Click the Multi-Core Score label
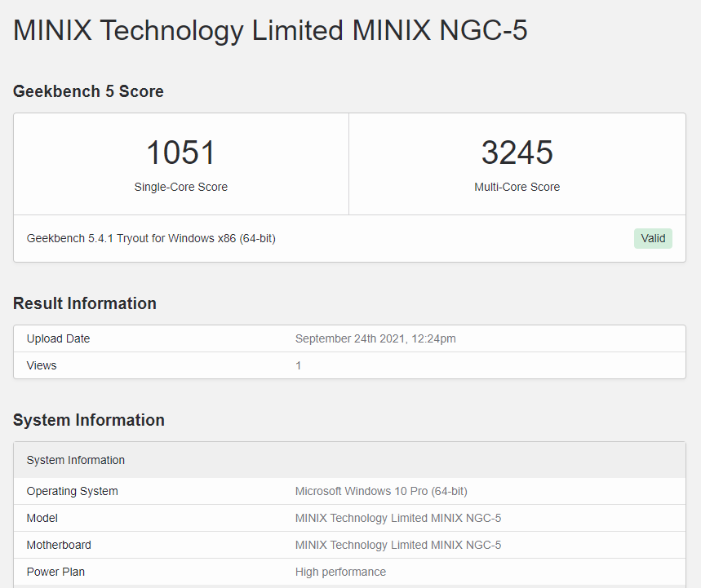This screenshot has height=588, width=701. [517, 187]
